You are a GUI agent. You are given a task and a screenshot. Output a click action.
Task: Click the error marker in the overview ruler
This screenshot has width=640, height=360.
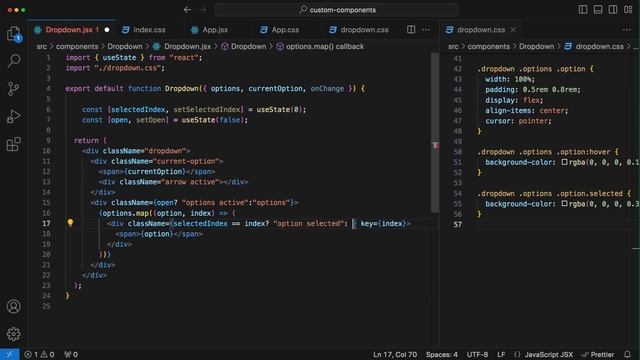pos(436,145)
